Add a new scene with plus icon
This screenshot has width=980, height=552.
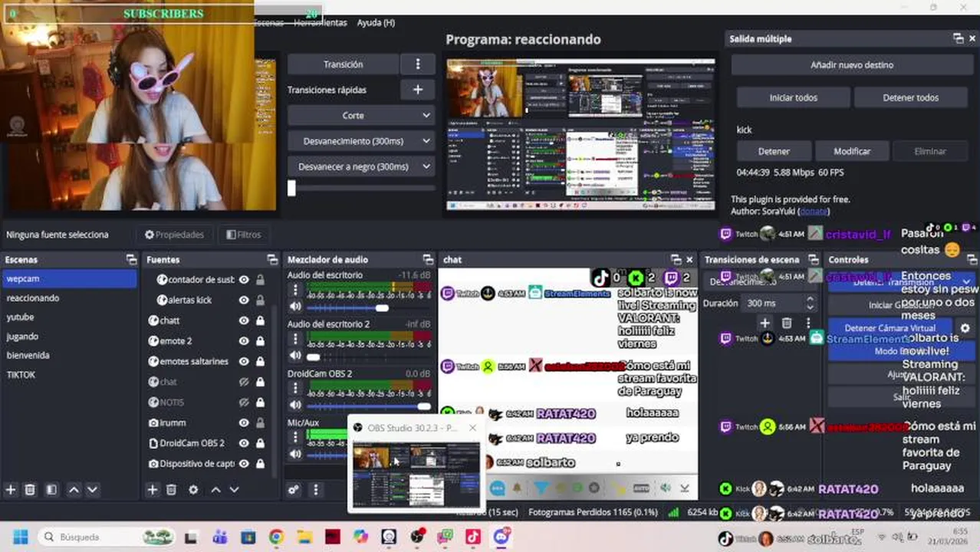click(11, 489)
